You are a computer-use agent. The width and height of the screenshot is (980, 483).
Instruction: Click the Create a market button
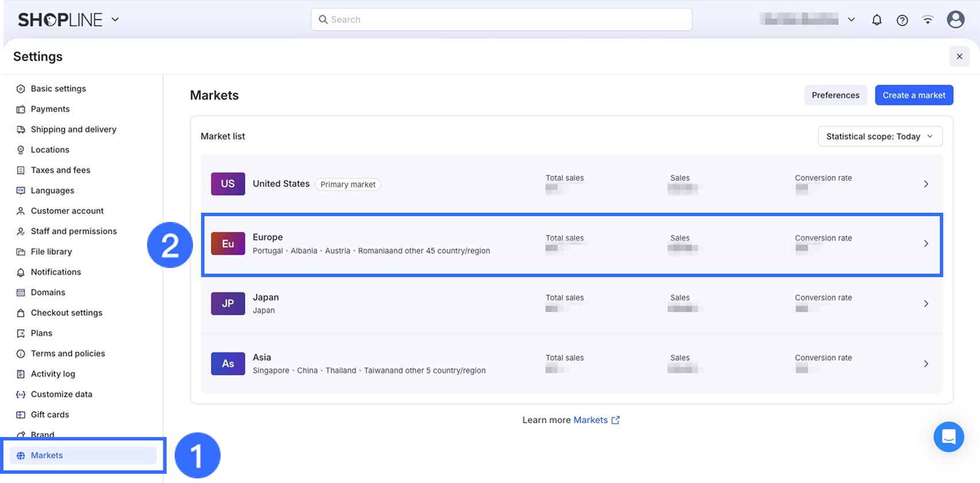[913, 95]
